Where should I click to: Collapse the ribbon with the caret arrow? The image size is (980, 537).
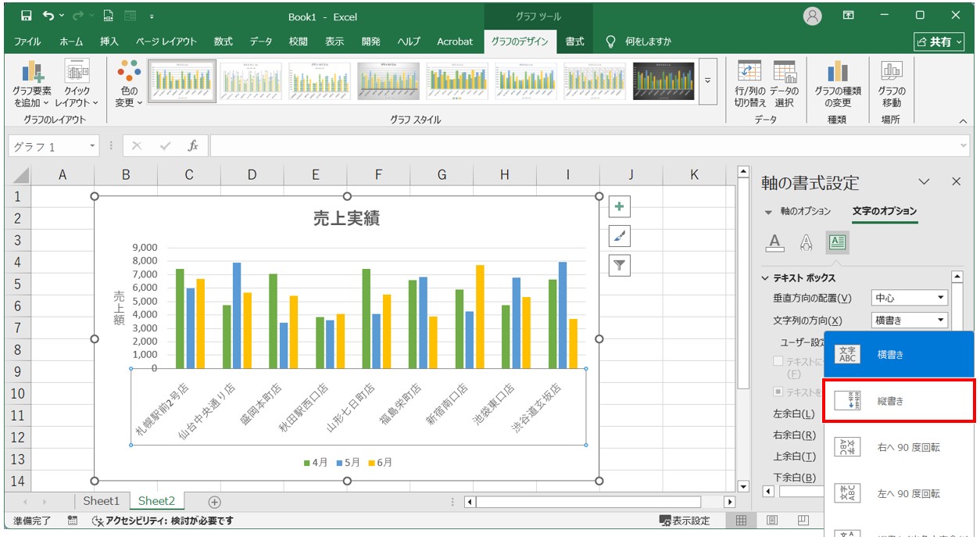(963, 121)
